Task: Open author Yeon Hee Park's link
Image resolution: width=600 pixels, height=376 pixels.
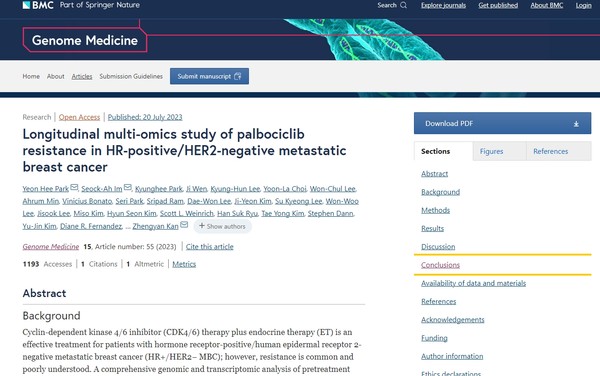Action: (46, 189)
